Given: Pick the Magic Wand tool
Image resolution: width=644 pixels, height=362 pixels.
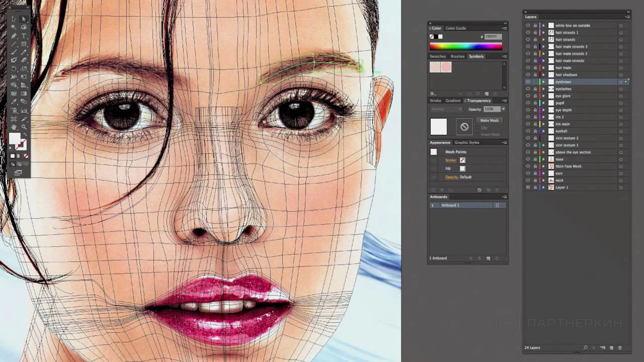Looking at the screenshot, I should [14, 28].
